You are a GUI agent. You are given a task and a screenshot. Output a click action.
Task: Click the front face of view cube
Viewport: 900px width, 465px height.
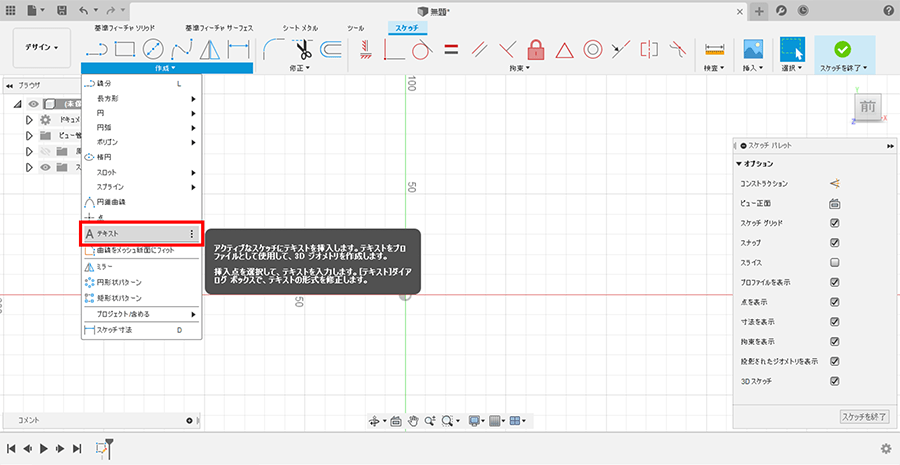coord(867,107)
